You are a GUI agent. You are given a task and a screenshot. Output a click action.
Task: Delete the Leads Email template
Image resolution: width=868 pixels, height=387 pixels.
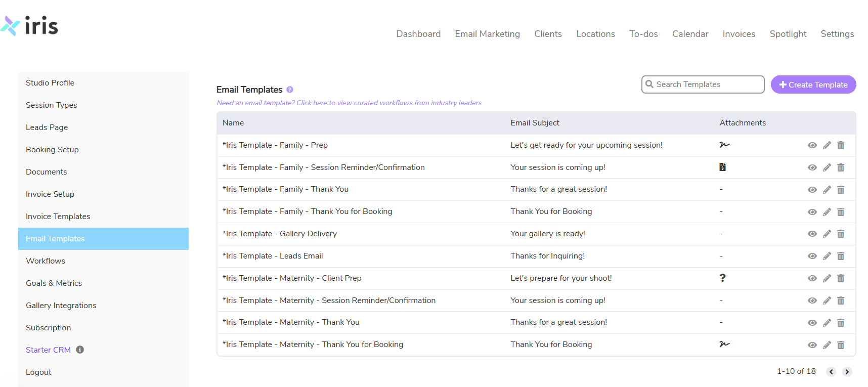click(x=841, y=256)
